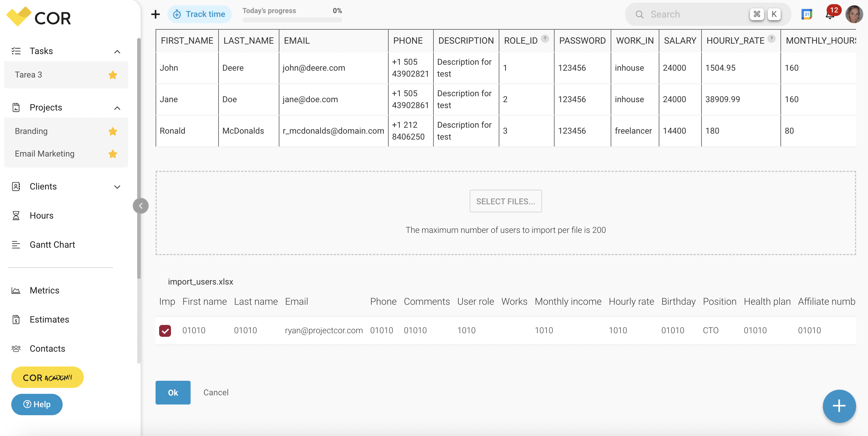Toggle the star on Email Marketing
Viewport: 868px width, 436px height.
113,154
